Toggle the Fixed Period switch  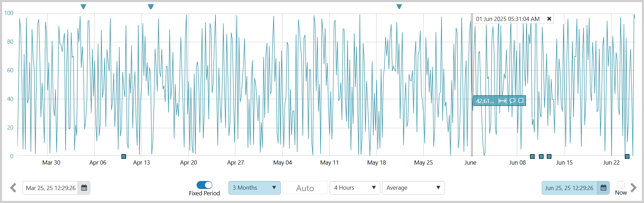click(x=204, y=185)
